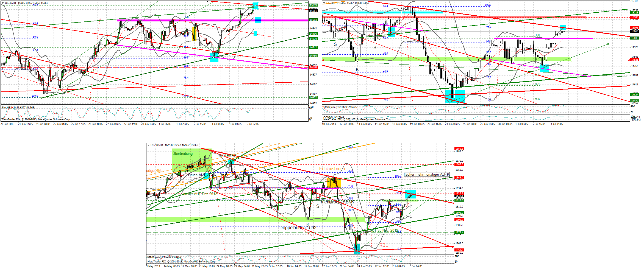
Task: Click the 'mehrwöch. ABTK' annotation
Action: (337, 202)
